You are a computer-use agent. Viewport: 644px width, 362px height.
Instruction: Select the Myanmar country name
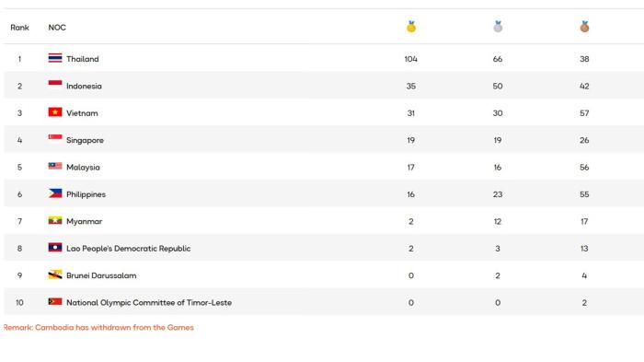85,221
